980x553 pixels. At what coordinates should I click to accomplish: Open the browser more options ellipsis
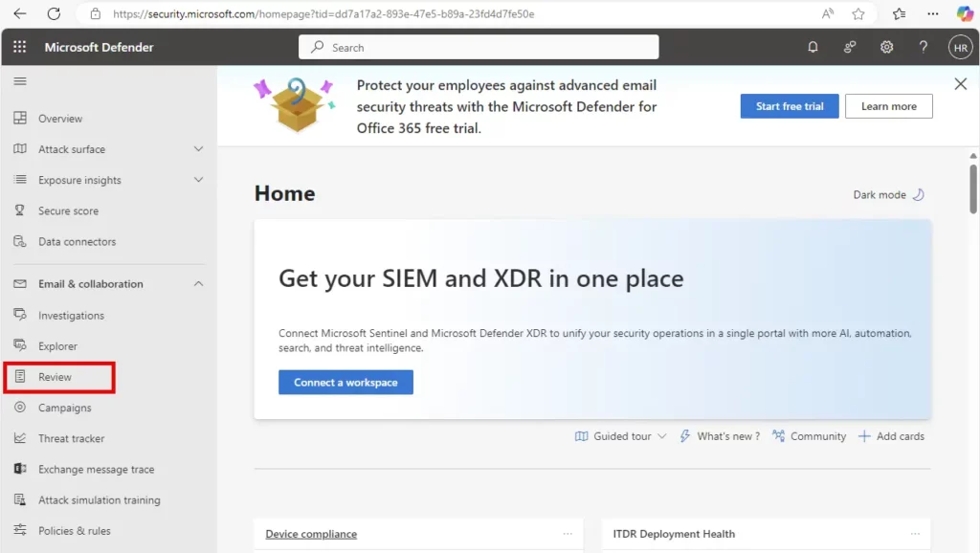point(932,13)
